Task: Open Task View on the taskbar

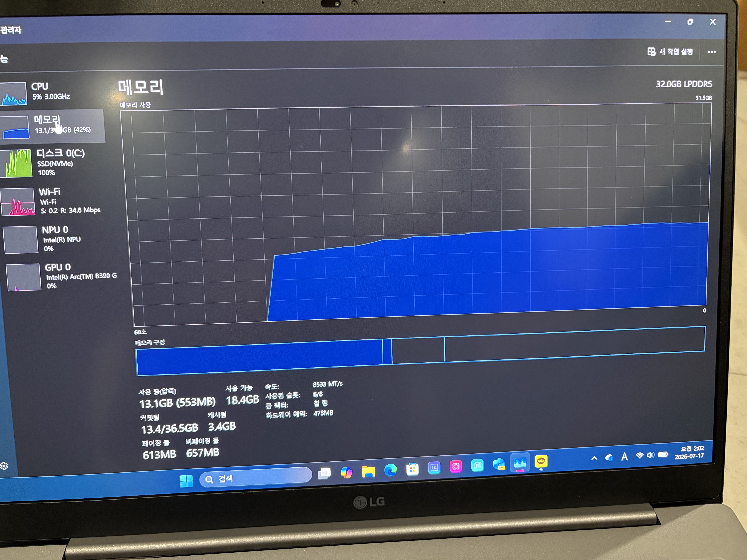Action: click(x=324, y=474)
